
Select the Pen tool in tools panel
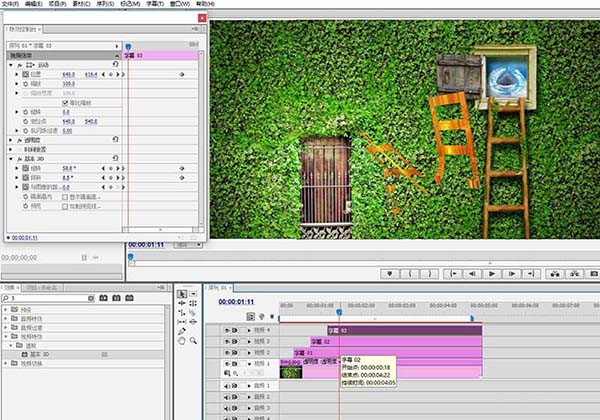[x=181, y=331]
